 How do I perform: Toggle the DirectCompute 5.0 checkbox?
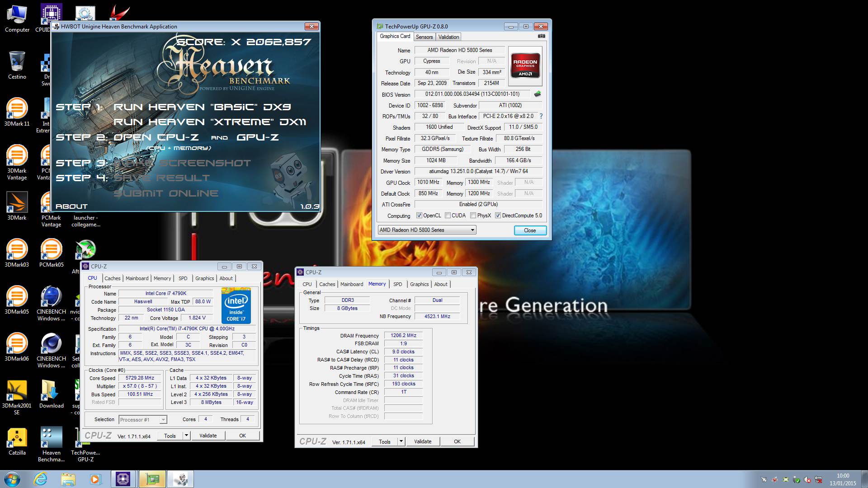click(x=498, y=216)
